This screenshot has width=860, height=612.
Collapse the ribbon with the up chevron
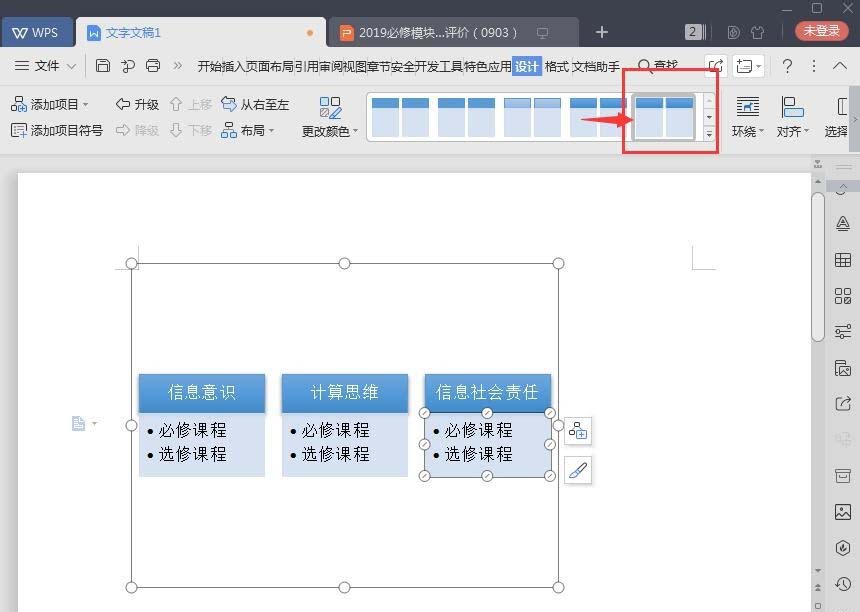(840, 66)
